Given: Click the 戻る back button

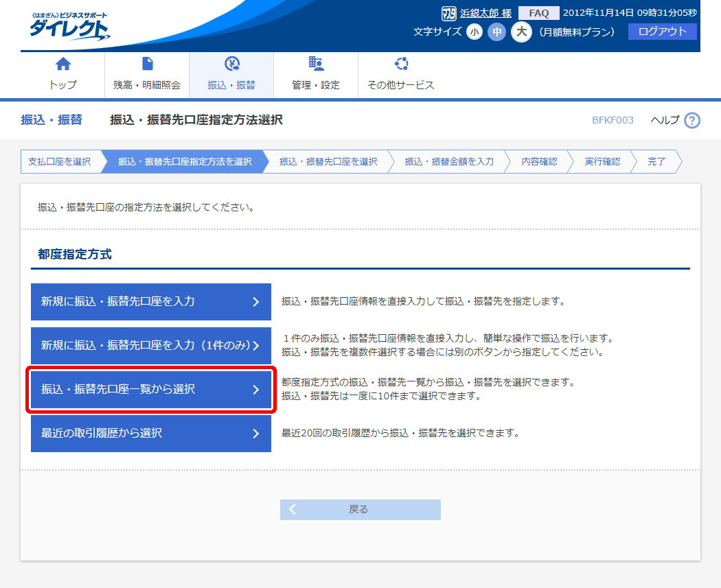Looking at the screenshot, I should [360, 510].
